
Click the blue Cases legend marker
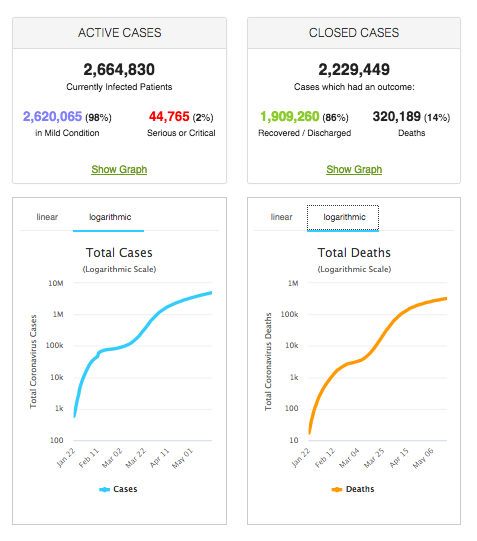pyautogui.click(x=105, y=489)
